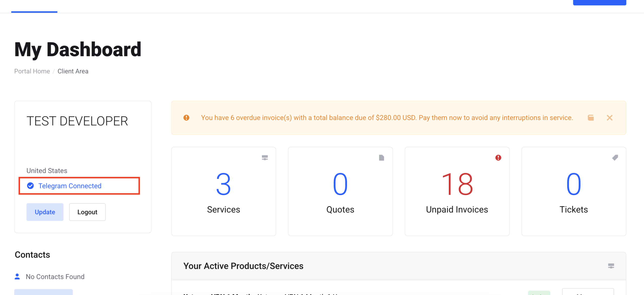Click the Logout button
644x295 pixels.
pyautogui.click(x=87, y=212)
